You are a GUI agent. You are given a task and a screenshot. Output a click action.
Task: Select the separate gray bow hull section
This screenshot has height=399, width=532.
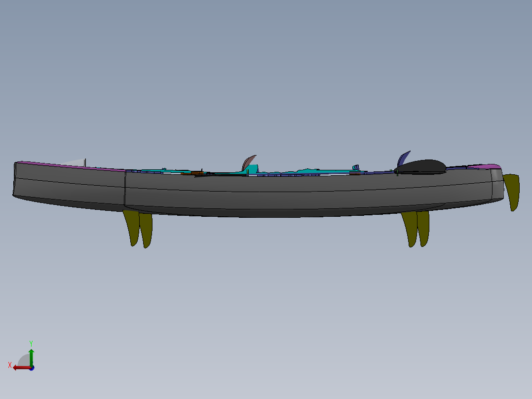tap(70, 187)
